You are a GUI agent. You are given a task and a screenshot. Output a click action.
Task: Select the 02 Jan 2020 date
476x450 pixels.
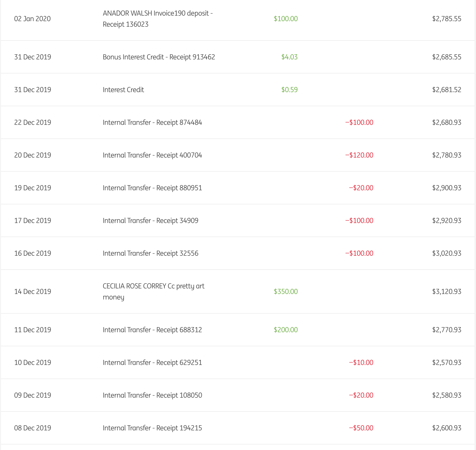click(x=32, y=19)
